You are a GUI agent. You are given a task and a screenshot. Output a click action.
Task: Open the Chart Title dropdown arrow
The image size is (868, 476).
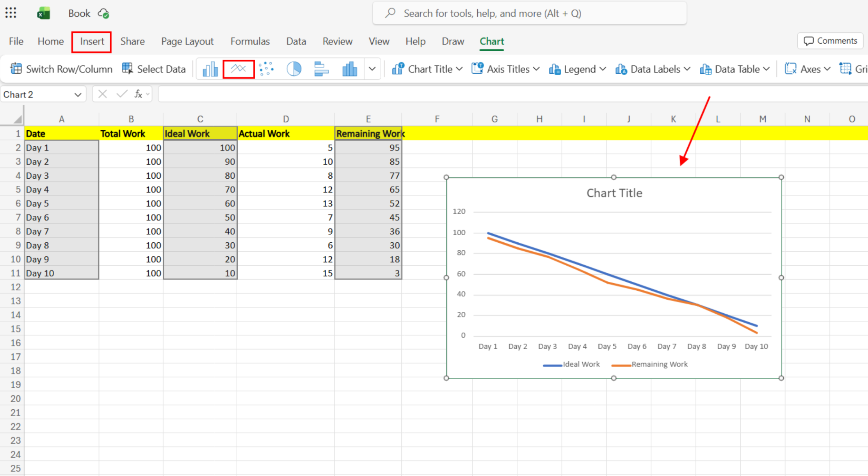[459, 69]
